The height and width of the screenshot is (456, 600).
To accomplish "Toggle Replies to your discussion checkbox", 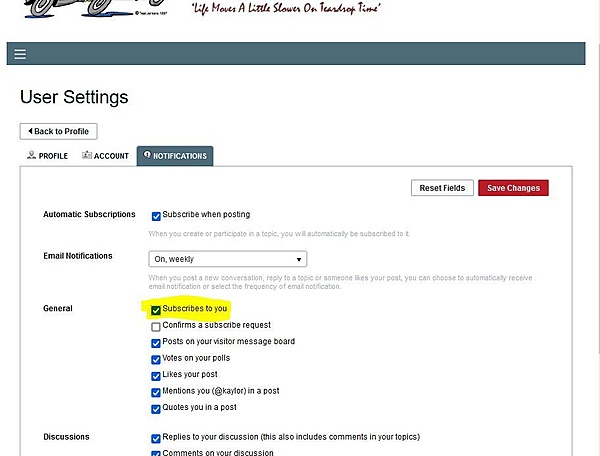I will tap(156, 438).
